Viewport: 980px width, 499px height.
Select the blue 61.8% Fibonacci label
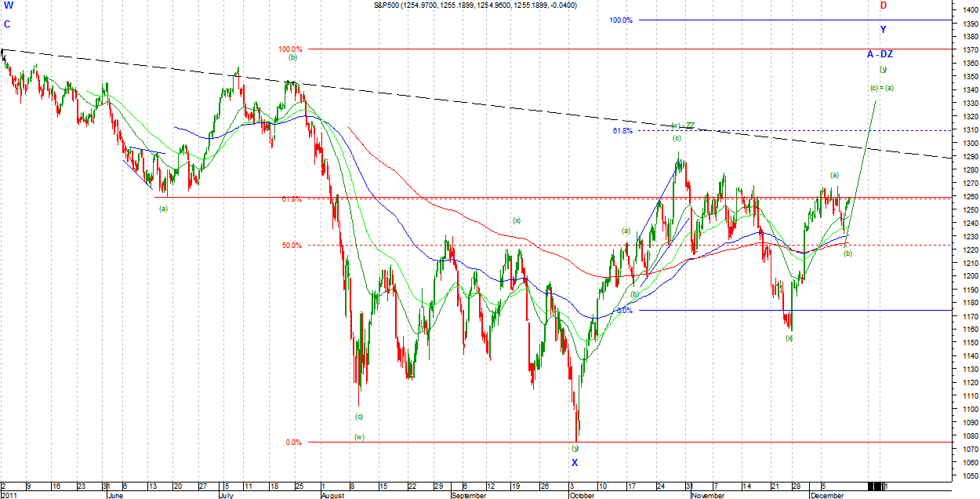pyautogui.click(x=622, y=131)
